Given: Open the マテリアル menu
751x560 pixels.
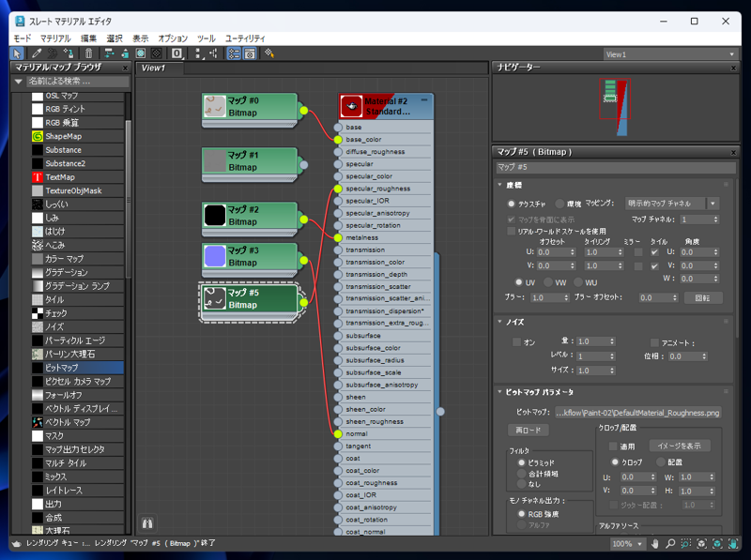Looking at the screenshot, I should (x=55, y=38).
